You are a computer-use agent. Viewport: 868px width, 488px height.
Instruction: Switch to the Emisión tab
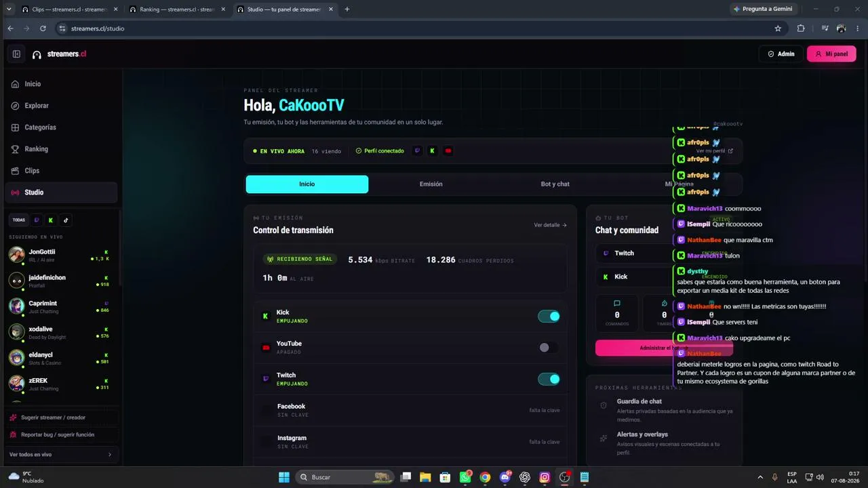click(431, 184)
